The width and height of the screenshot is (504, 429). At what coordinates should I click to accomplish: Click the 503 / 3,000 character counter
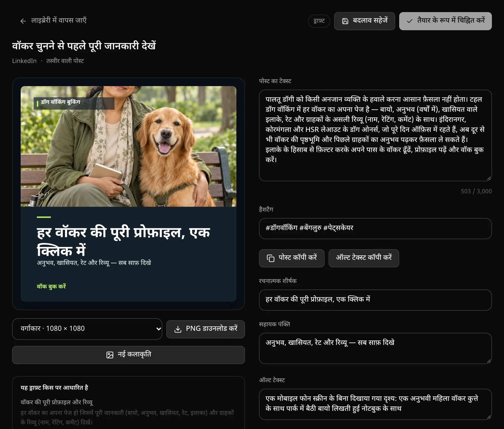(x=476, y=191)
